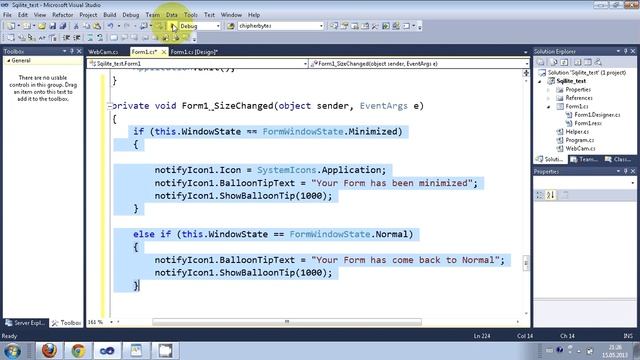Switch to the Form1.cs [Design] tab
The width and height of the screenshot is (640, 360).
point(194,52)
